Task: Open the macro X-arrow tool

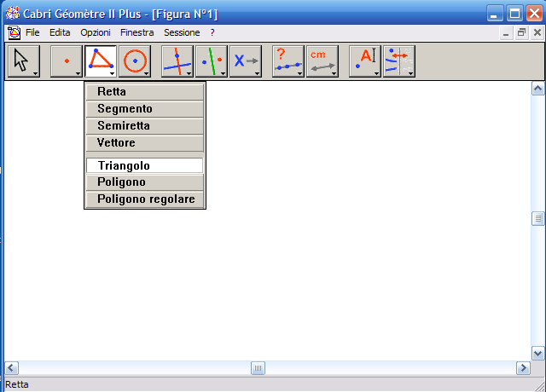Action: (246, 61)
